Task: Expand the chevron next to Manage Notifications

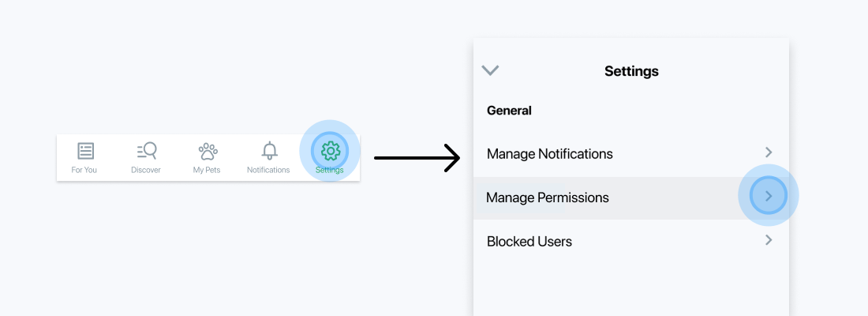Action: (769, 152)
